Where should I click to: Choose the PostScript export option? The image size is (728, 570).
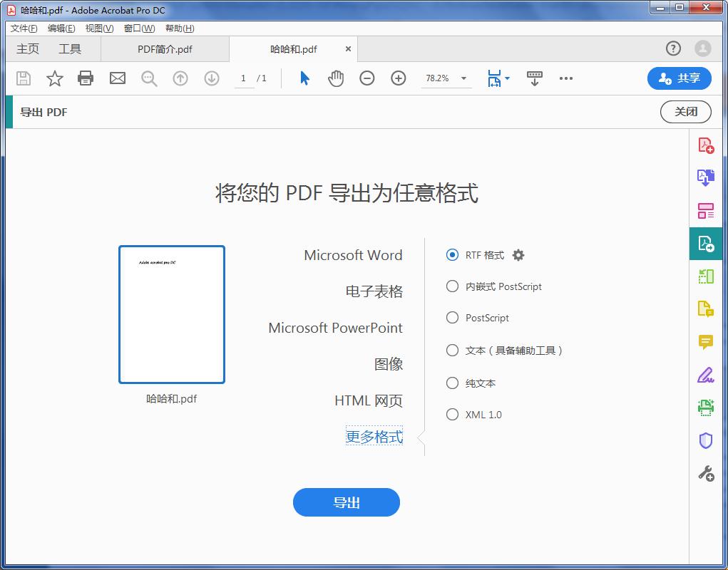452,318
